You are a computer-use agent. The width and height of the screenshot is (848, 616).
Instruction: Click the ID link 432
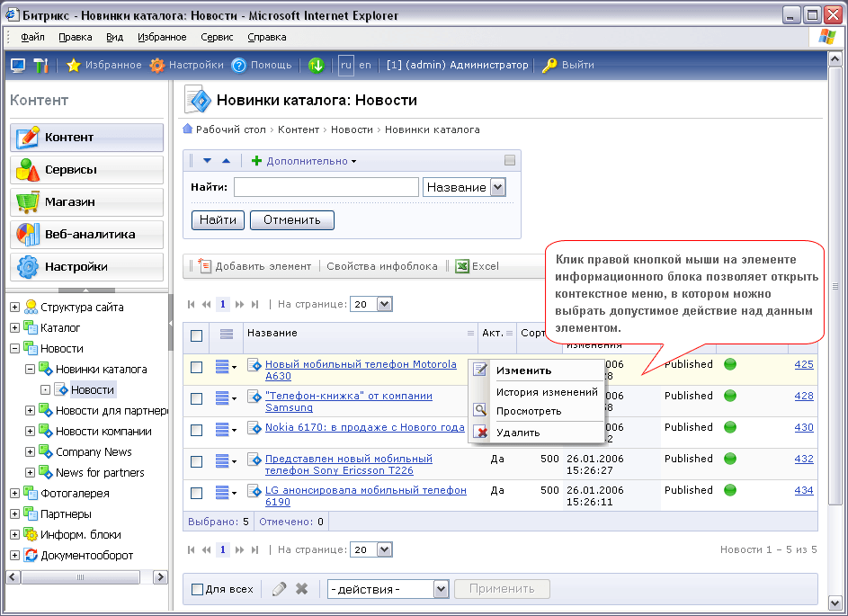coord(804,459)
